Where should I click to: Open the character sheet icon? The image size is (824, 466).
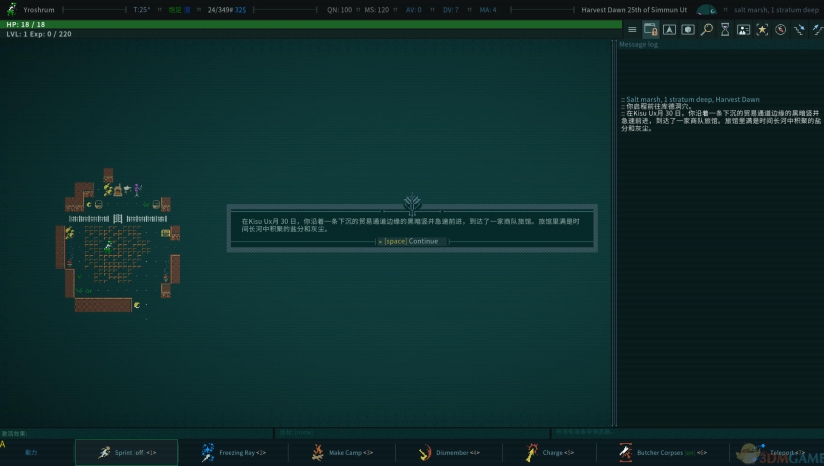[x=743, y=30]
